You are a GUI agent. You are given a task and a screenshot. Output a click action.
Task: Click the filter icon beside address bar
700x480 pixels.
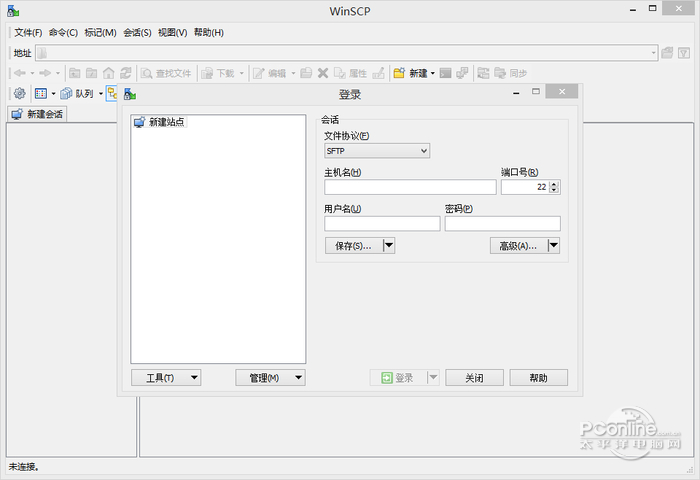click(684, 53)
